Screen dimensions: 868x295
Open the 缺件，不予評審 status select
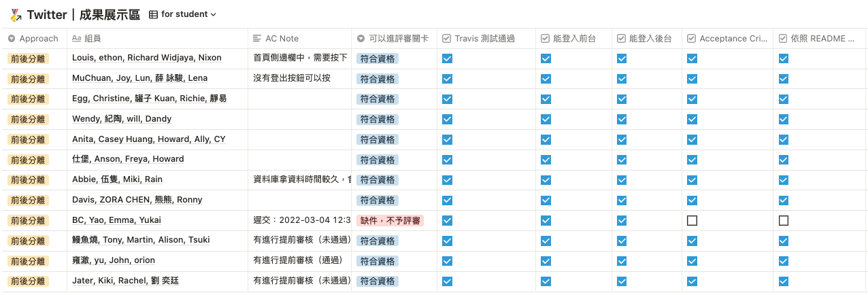(x=390, y=221)
